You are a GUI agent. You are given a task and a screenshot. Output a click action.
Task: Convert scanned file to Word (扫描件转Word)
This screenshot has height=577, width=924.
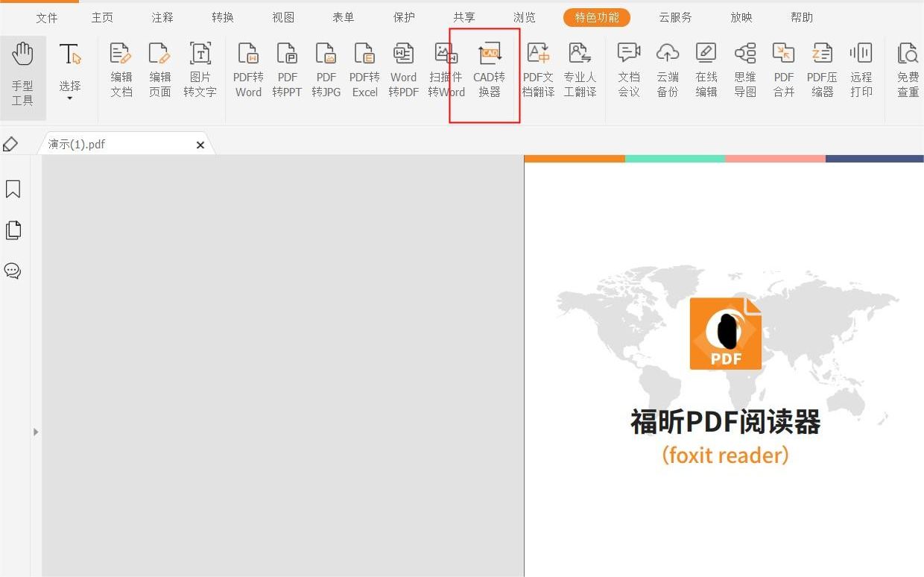pos(446,71)
